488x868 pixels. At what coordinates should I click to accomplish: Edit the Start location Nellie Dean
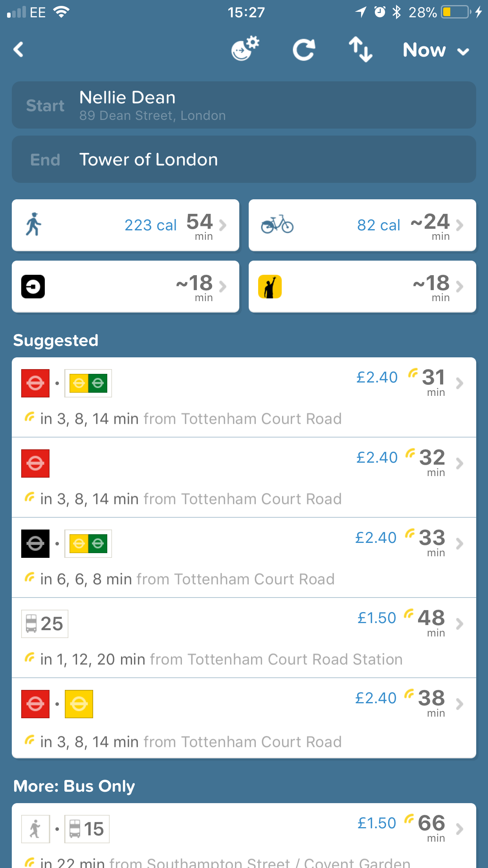(244, 105)
